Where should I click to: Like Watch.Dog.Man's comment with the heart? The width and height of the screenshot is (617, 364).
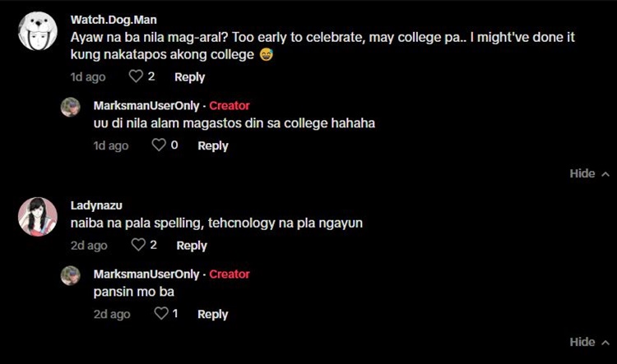point(136,76)
